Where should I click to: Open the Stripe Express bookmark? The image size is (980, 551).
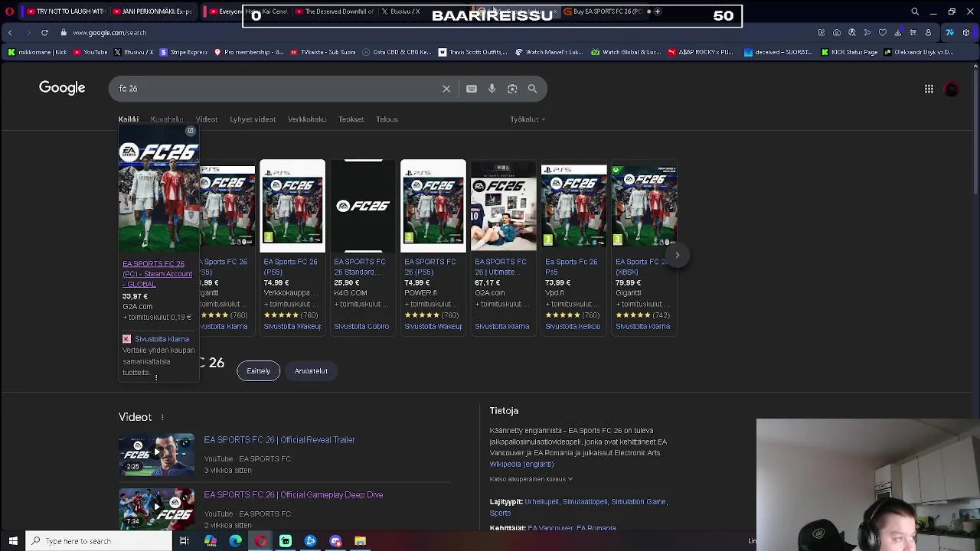tap(182, 52)
